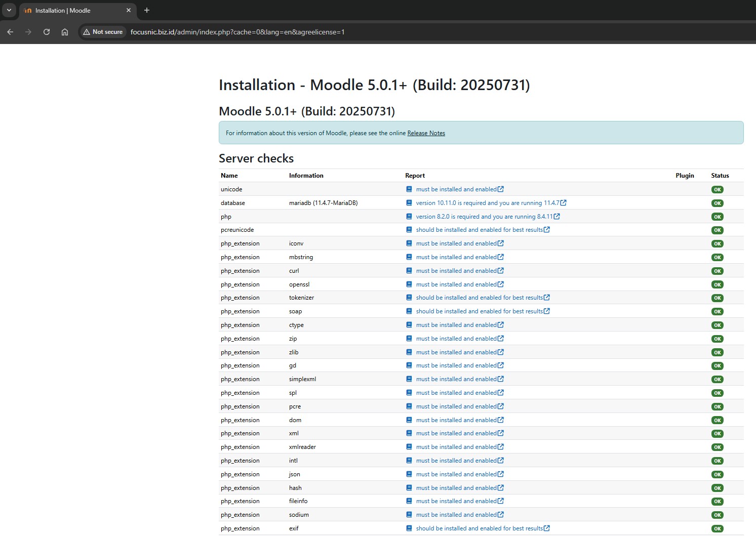Image resolution: width=756 pixels, height=536 pixels.
Task: Click the external link icon in the exif row
Action: [x=547, y=528]
